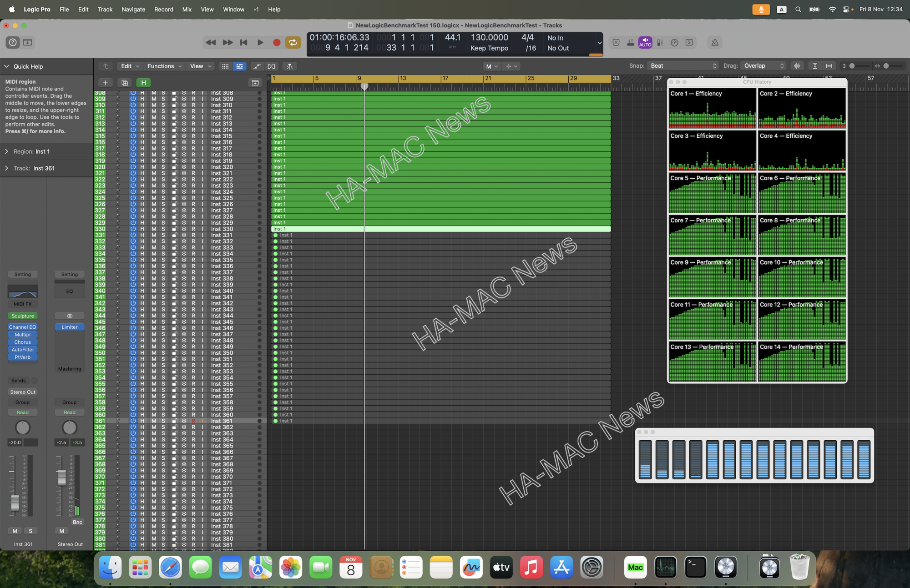Click the playhead marker in the ruler
This screenshot has width=910, height=588.
[x=364, y=86]
